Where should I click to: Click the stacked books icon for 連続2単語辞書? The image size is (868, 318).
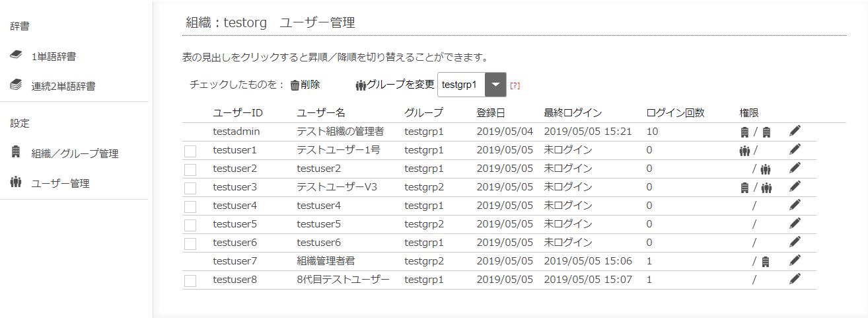click(x=17, y=85)
